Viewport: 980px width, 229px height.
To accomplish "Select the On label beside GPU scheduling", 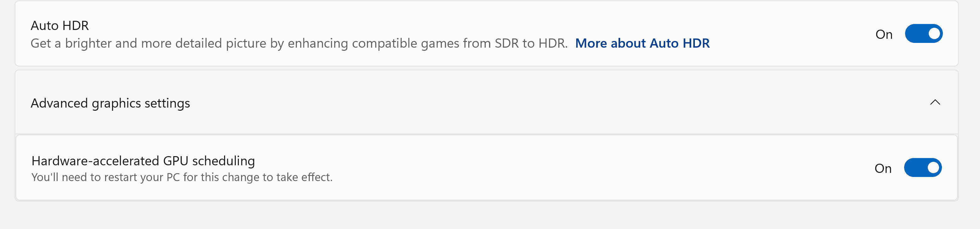I will pos(883,168).
